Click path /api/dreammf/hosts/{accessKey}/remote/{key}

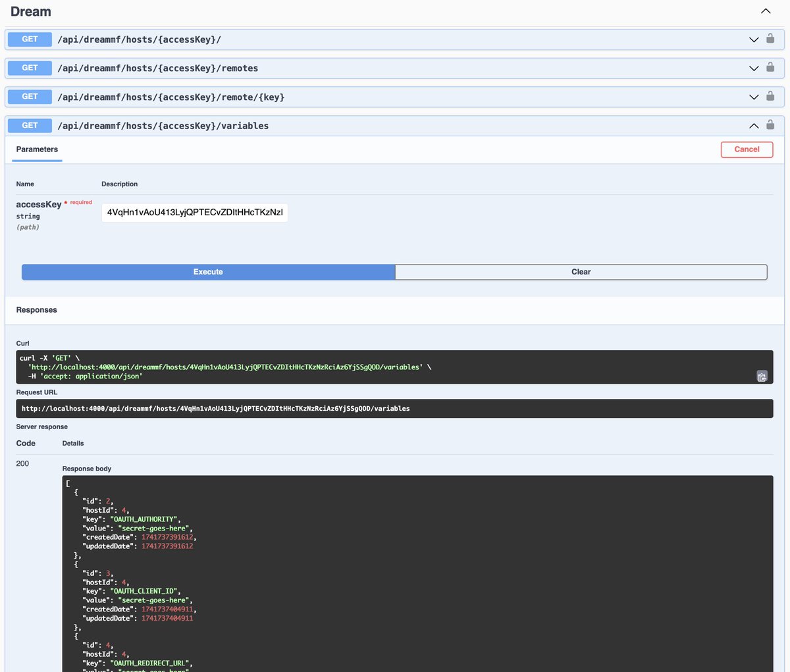click(x=171, y=97)
